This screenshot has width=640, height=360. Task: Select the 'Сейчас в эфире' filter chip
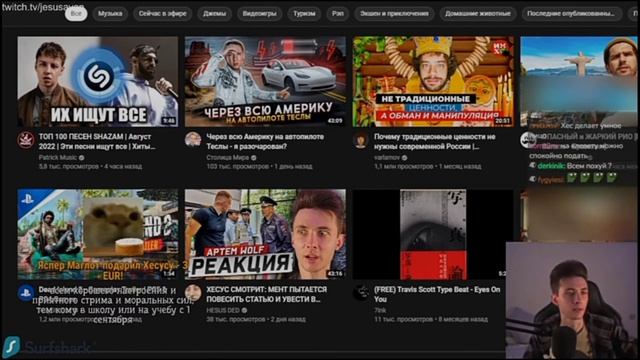[162, 13]
